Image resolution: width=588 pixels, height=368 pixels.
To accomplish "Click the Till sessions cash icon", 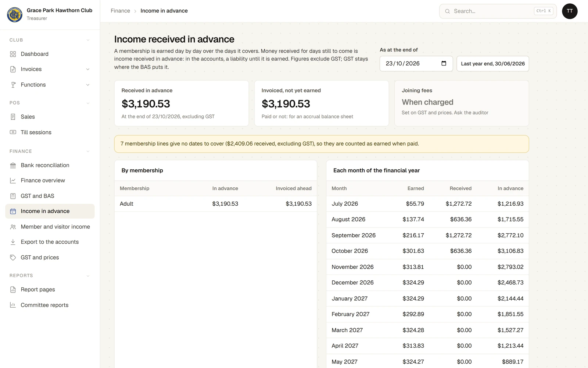I will 13,132.
